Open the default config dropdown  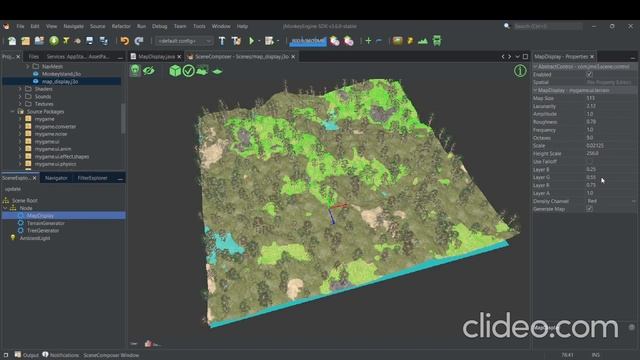(x=184, y=41)
